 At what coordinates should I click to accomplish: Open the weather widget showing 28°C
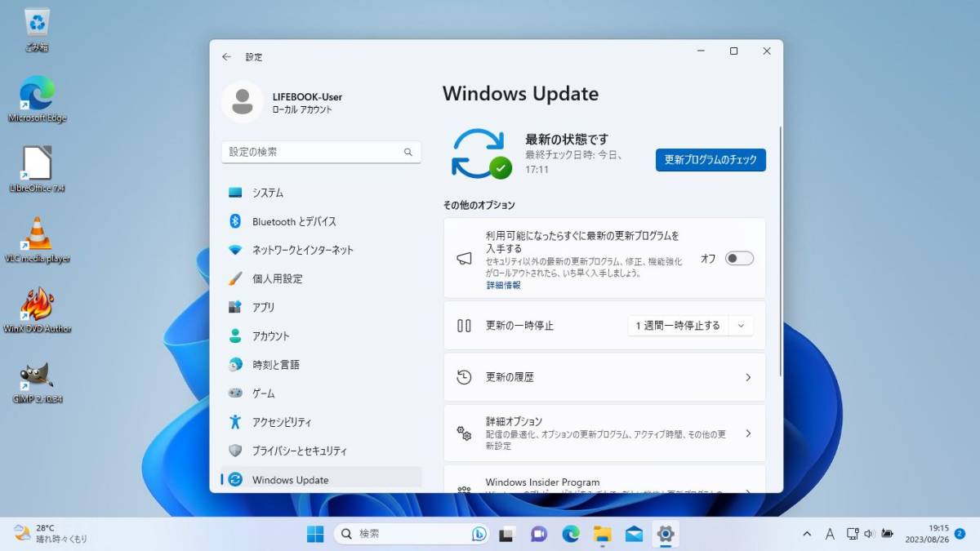click(x=51, y=534)
